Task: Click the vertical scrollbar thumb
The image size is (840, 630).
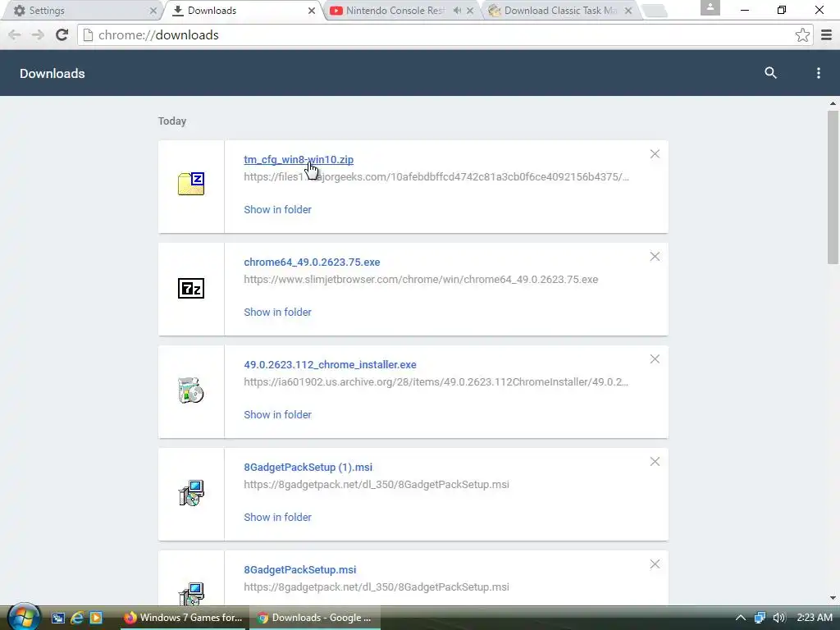Action: coord(833,188)
